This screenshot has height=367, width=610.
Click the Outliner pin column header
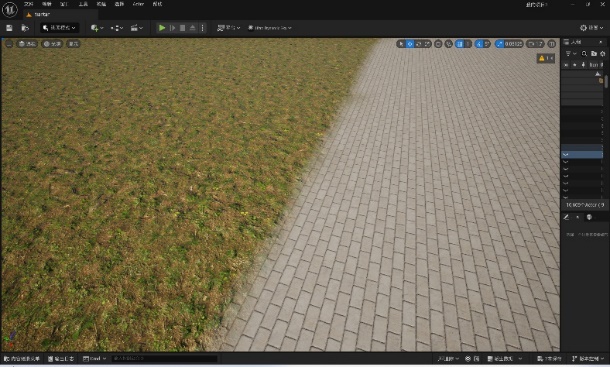click(583, 65)
